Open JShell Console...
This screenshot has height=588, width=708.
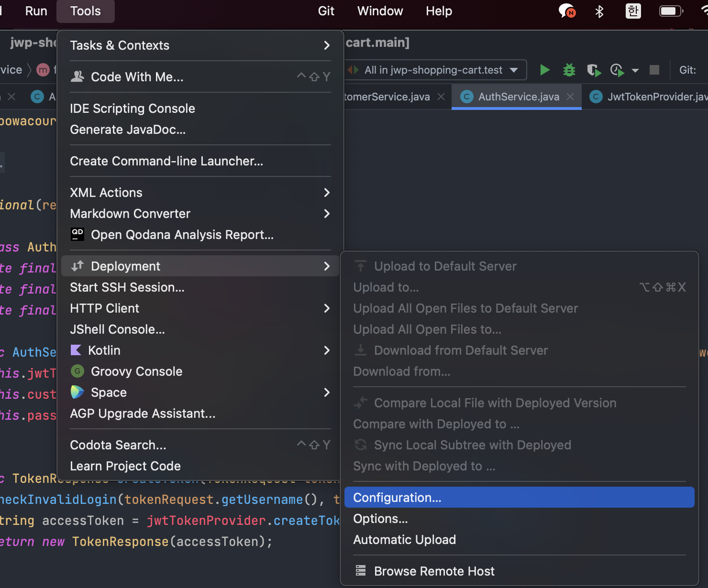[200, 329]
